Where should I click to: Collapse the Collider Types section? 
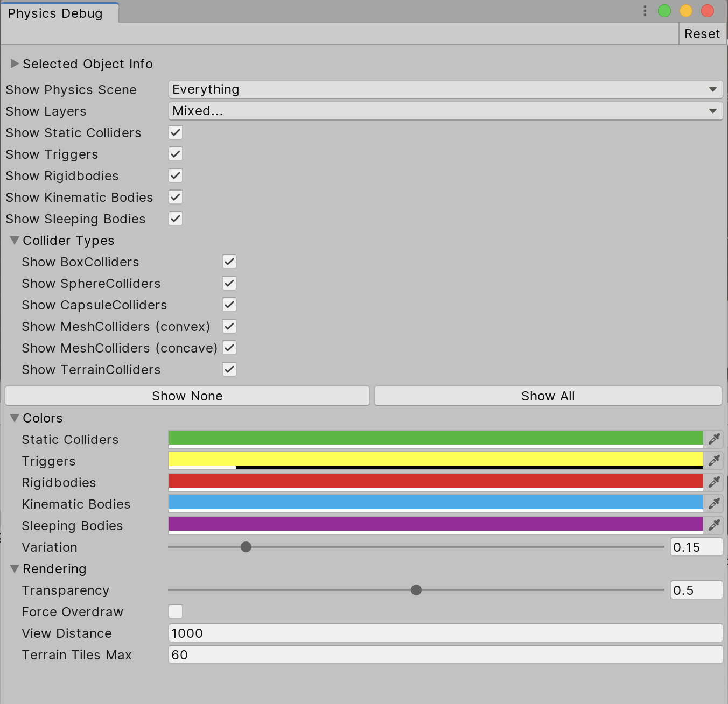coord(15,240)
